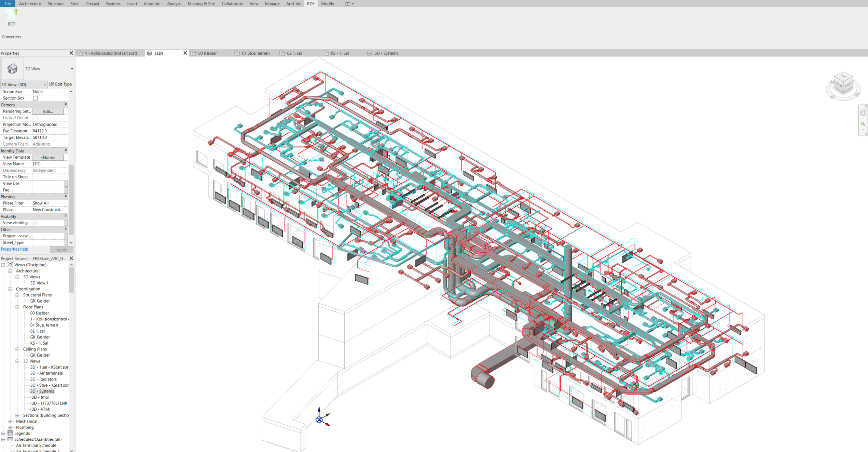Open the navigation bar steering wheel
The image size is (868, 452).
863,113
